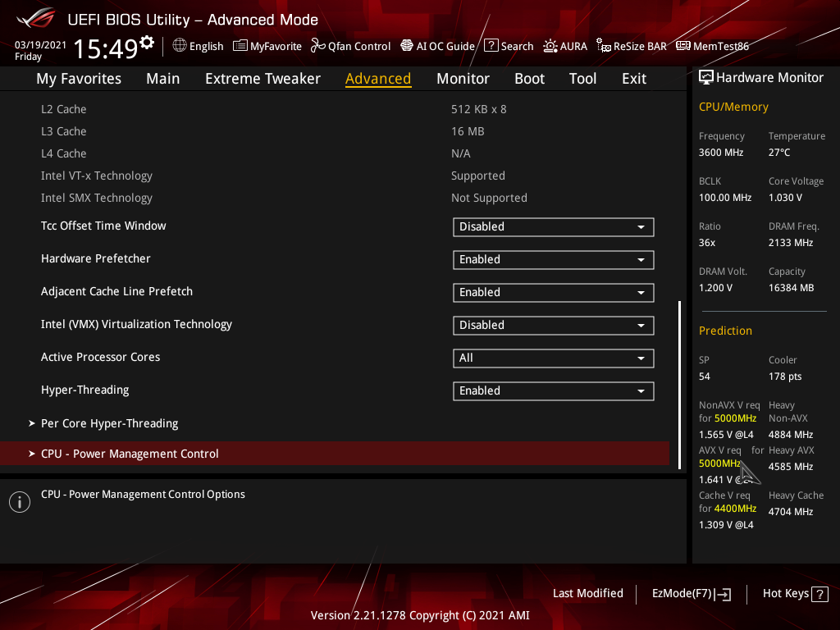The height and width of the screenshot is (630, 840).
Task: Switch to Tool tab
Action: coord(582,79)
